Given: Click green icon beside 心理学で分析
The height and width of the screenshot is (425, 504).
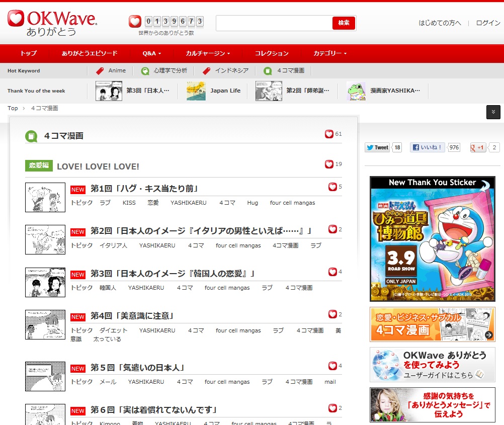Looking at the screenshot, I should [145, 71].
